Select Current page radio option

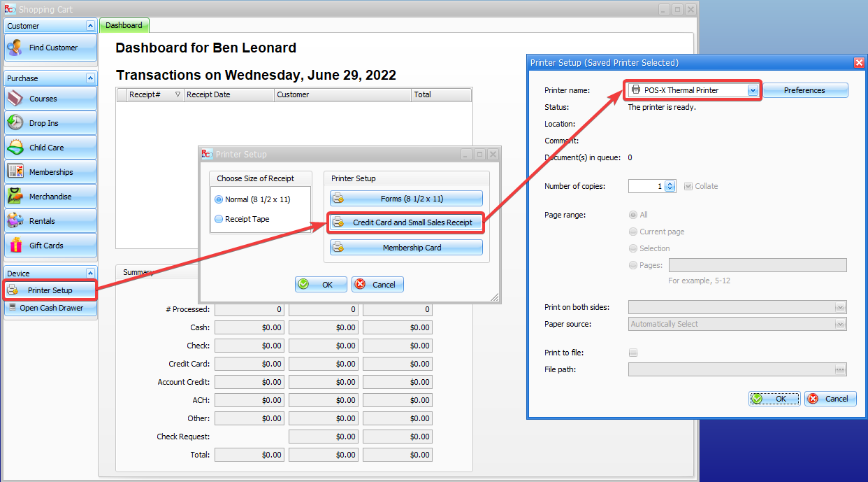pyautogui.click(x=633, y=232)
